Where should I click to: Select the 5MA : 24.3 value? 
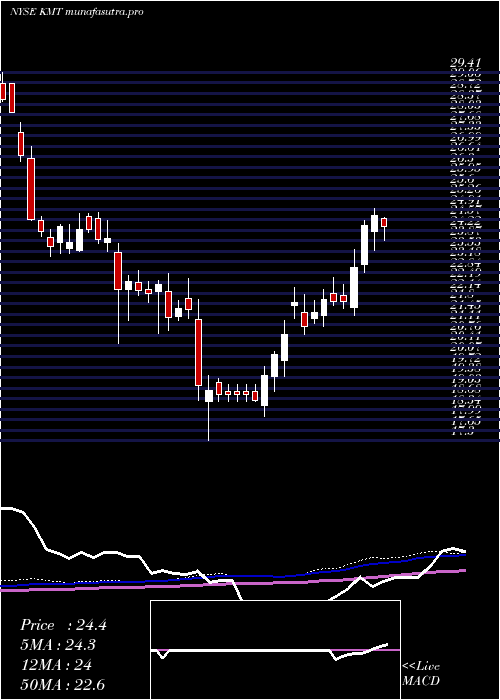pos(58,645)
